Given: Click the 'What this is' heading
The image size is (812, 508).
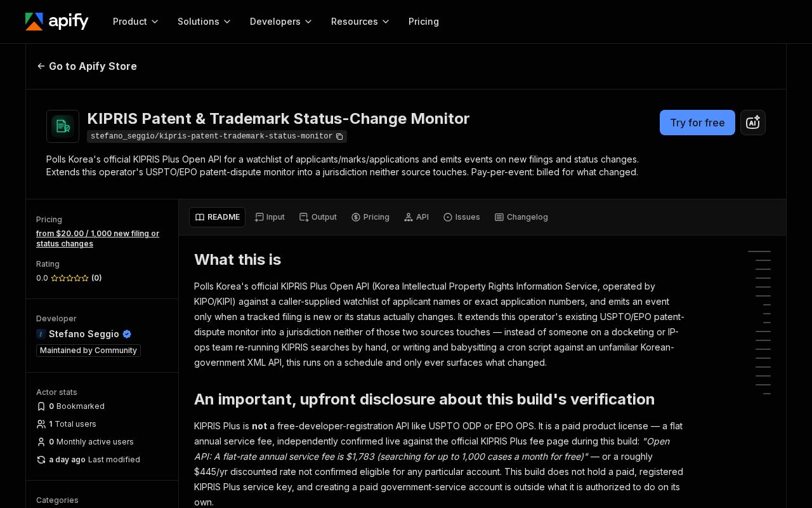Looking at the screenshot, I should pos(237,260).
